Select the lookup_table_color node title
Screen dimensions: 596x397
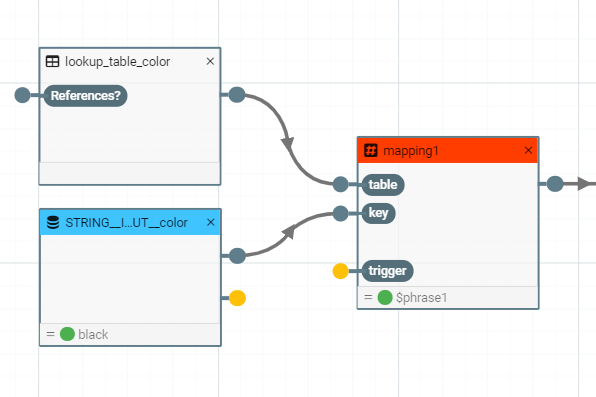click(x=117, y=62)
